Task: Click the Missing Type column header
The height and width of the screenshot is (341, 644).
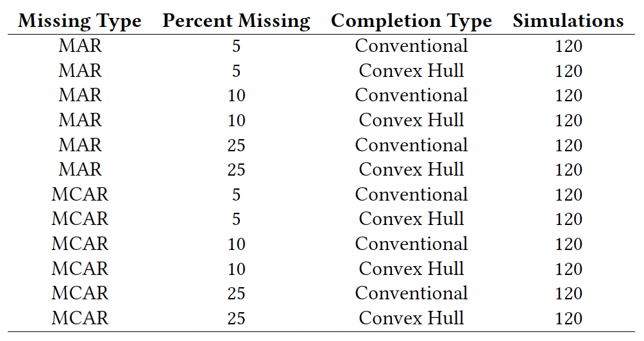Action: click(x=80, y=21)
